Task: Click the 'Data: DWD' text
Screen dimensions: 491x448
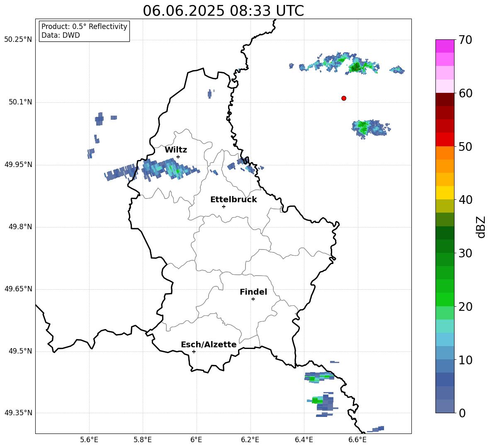Action: pos(61,35)
